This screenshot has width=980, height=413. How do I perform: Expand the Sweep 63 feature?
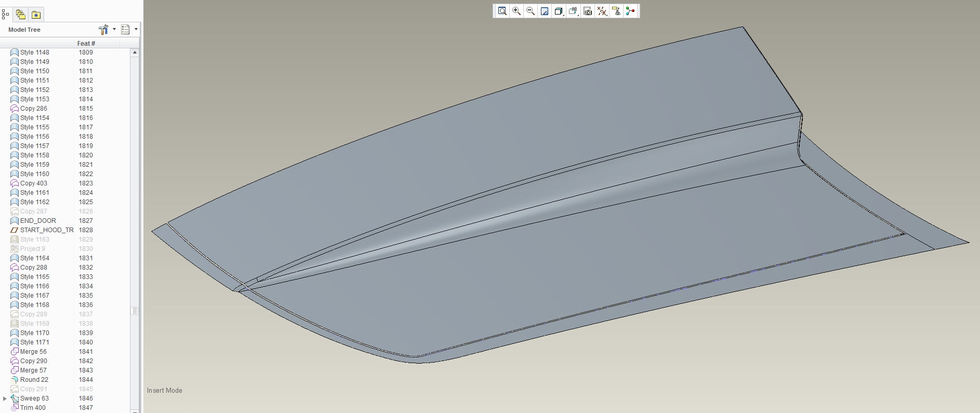5,398
